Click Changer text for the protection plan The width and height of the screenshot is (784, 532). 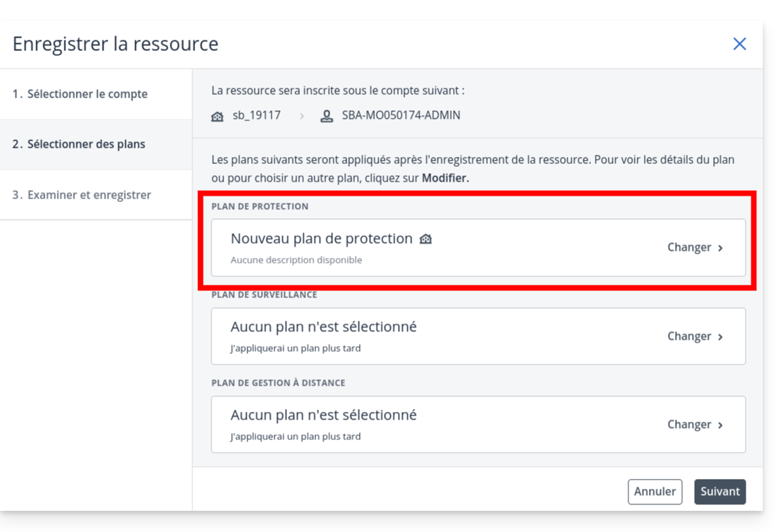point(689,247)
